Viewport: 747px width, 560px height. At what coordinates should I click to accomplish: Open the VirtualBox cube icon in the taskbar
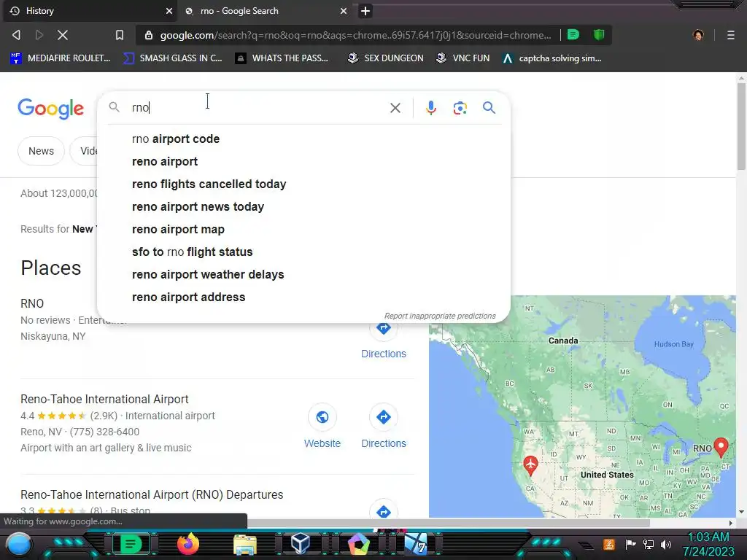coord(301,544)
